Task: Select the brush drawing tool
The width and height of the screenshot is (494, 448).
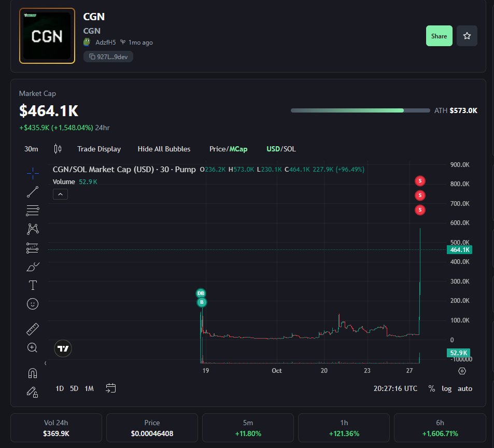Action: [33, 267]
